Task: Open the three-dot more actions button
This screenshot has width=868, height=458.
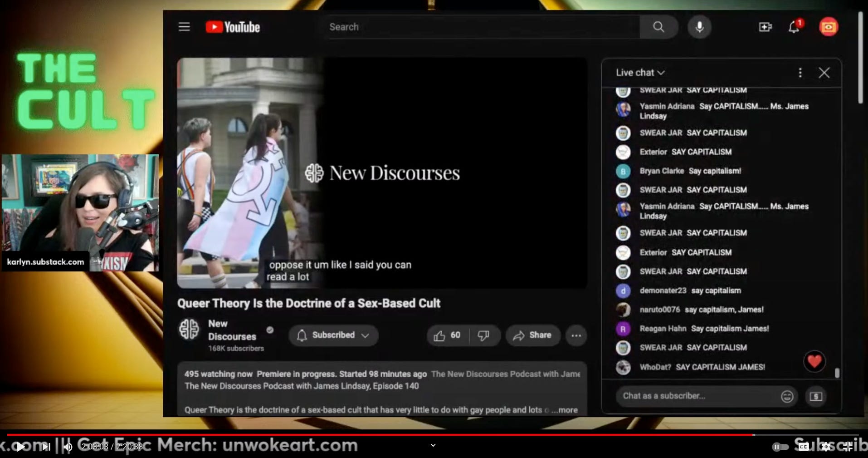Action: (x=576, y=335)
